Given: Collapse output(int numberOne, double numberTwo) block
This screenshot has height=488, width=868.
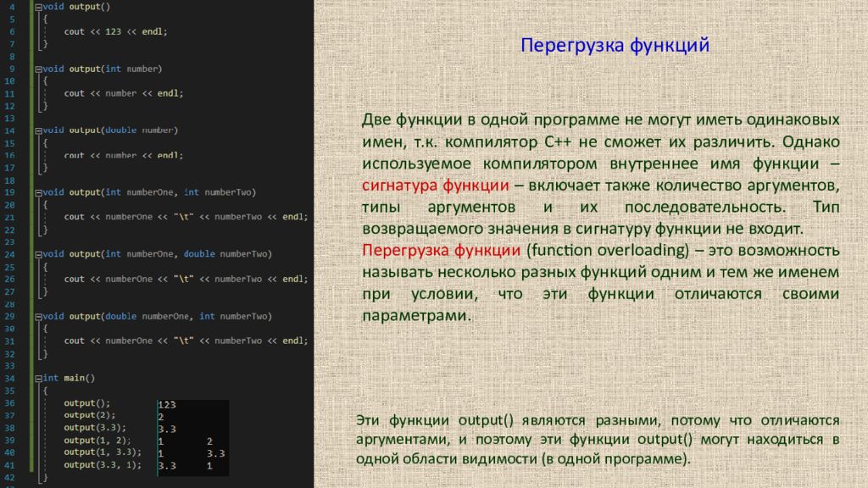Looking at the screenshot, I should (x=38, y=254).
